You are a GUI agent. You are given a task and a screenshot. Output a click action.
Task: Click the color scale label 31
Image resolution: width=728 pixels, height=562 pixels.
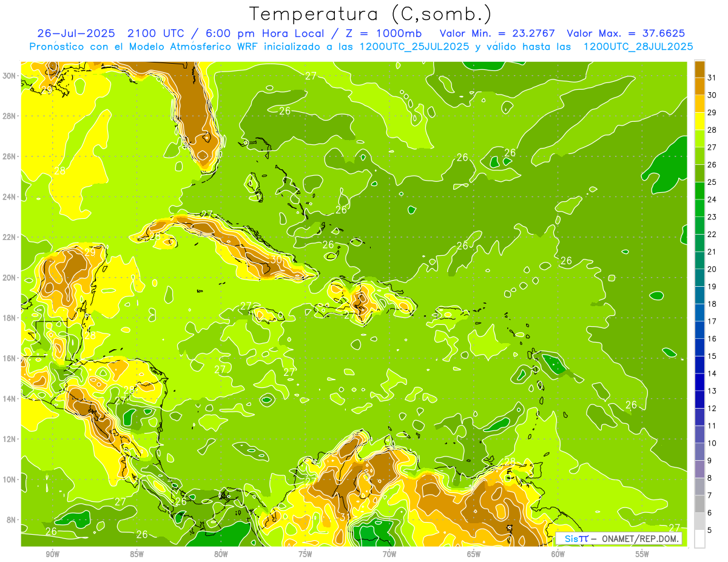[712, 78]
